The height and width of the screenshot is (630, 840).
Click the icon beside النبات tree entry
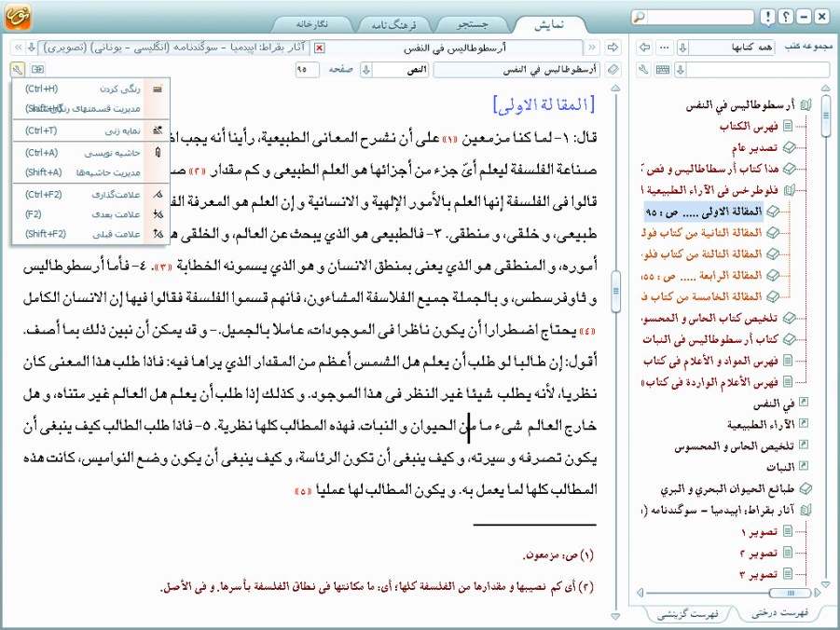(803, 466)
